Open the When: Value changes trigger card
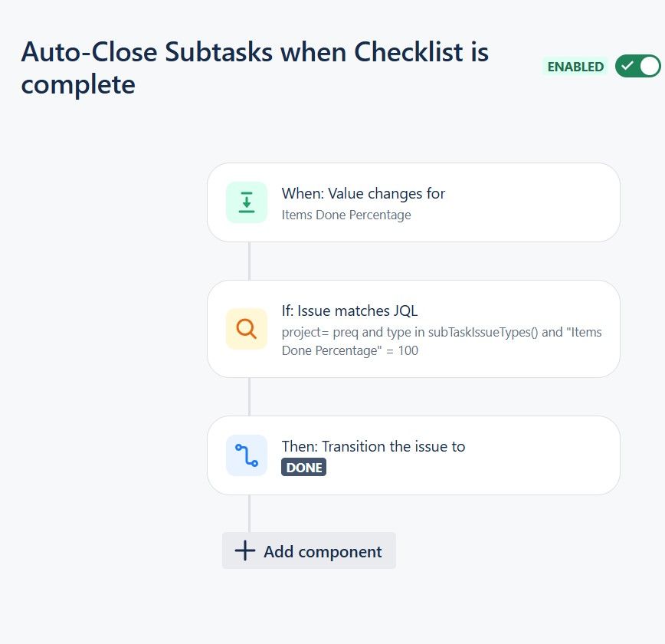665x644 pixels. tap(414, 202)
